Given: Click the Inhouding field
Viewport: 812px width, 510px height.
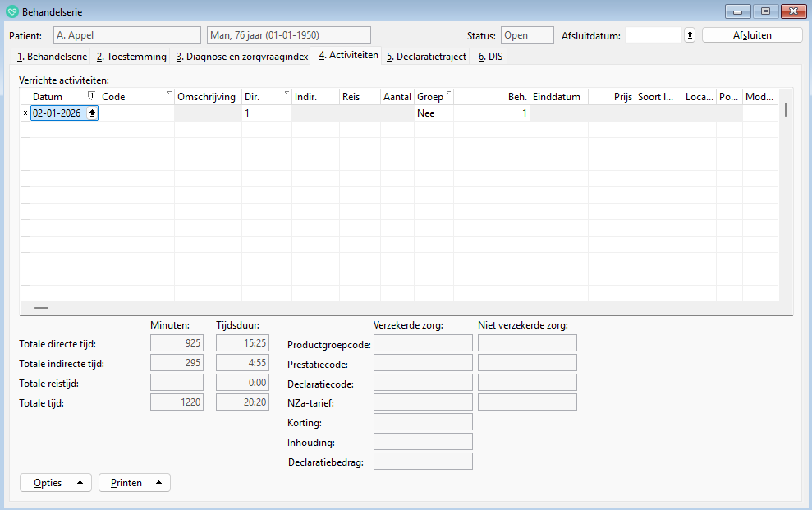Looking at the screenshot, I should tap(423, 441).
